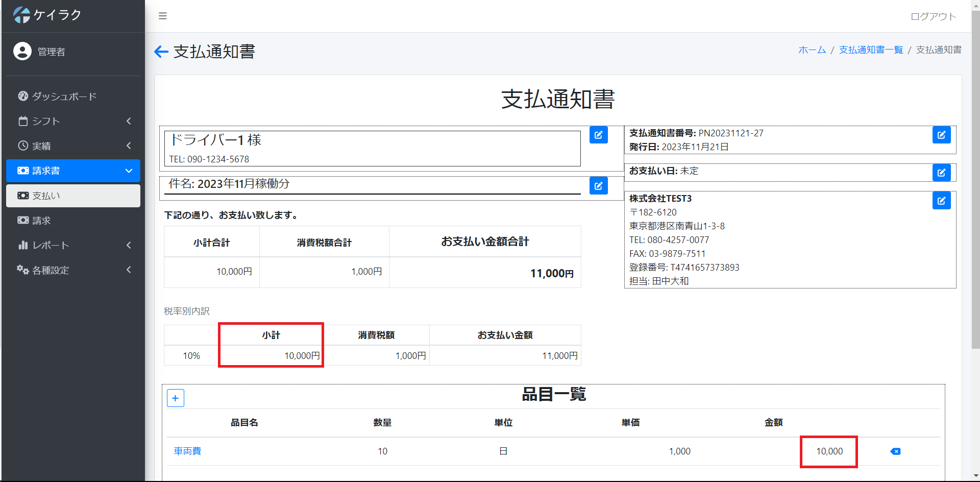Click the 登録番号 T4741657373893 line
This screenshot has width=980, height=482.
coord(684,268)
